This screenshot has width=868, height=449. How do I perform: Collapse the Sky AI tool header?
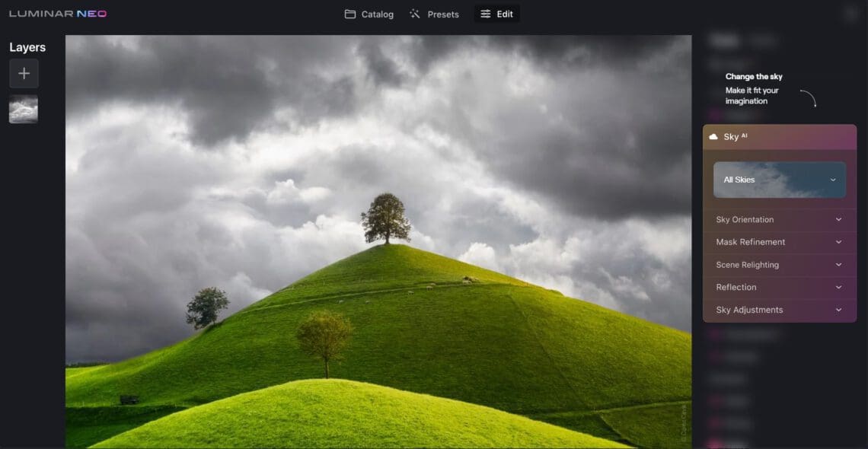click(x=780, y=136)
